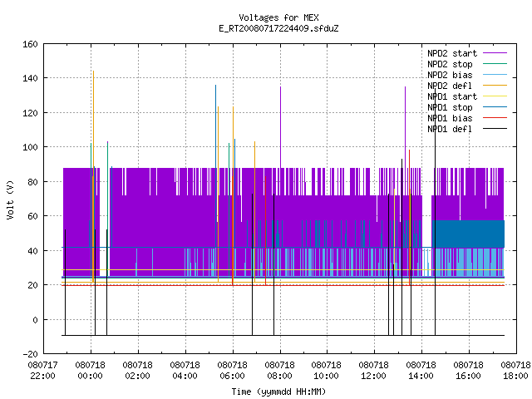Click the y-axis value 20

tap(32, 285)
